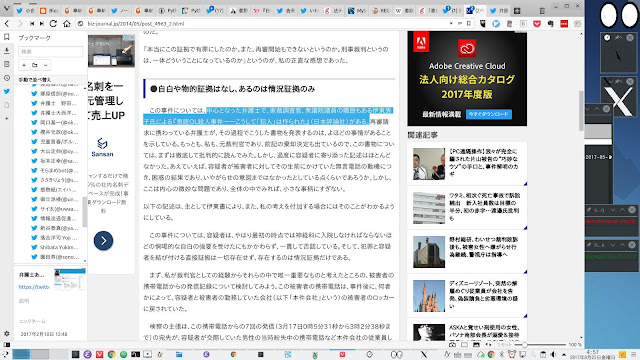Go forward to the next page
640x360 pixels.
[19, 24]
